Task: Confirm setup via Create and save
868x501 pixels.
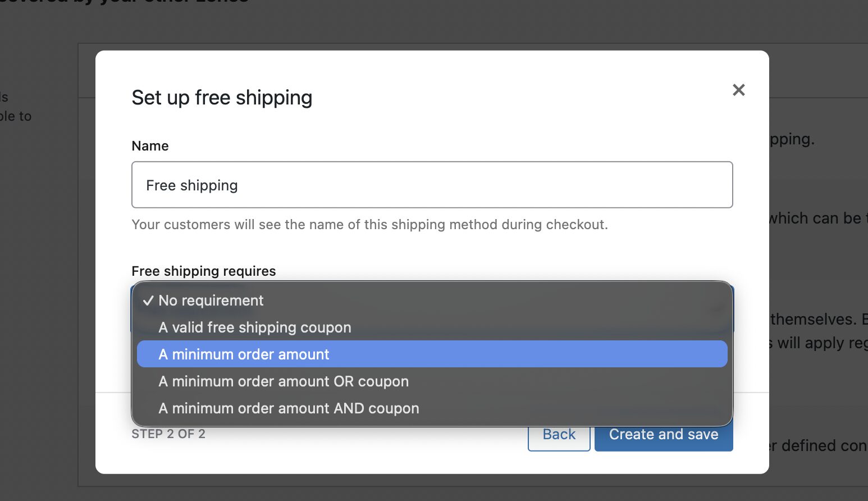Action: (x=664, y=434)
